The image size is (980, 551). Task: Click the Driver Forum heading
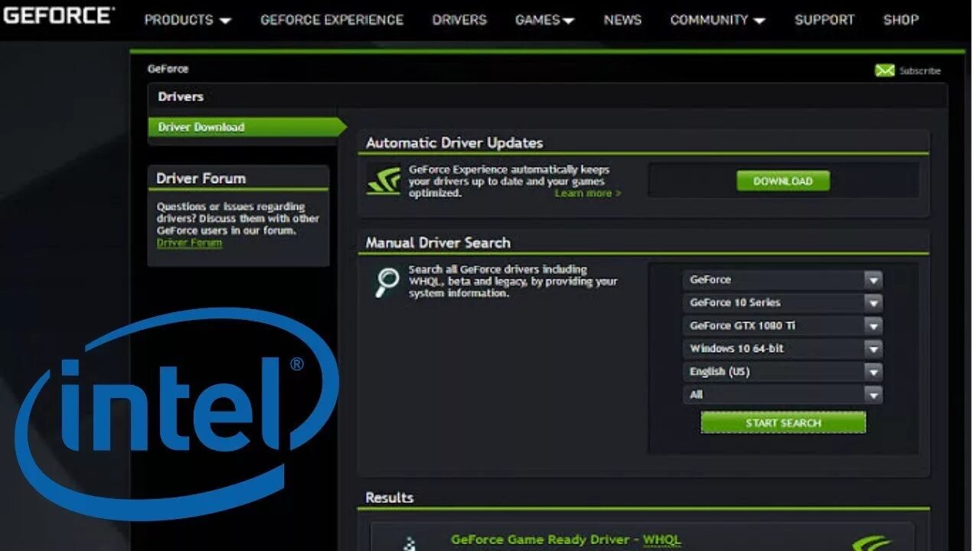click(x=201, y=178)
